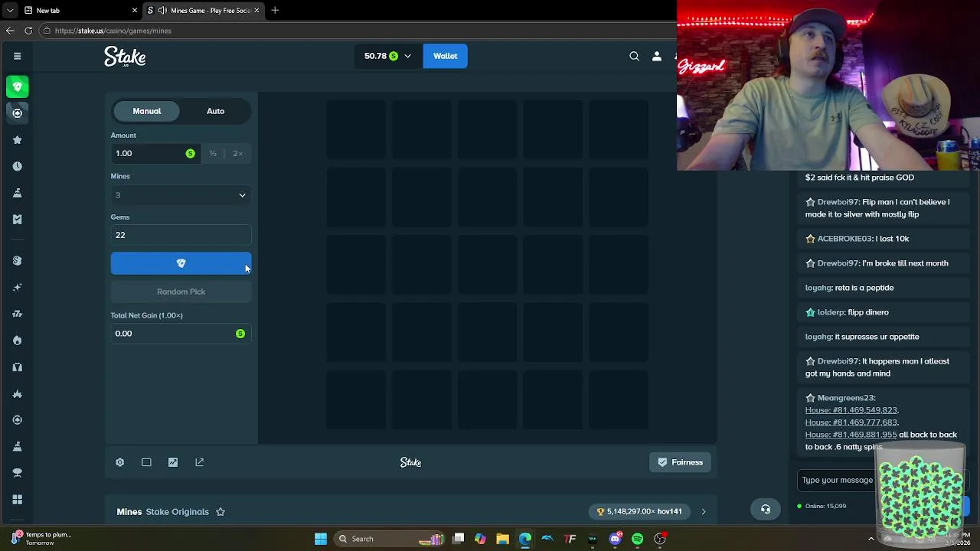
Task: Click the blue bet button
Action: click(x=181, y=263)
